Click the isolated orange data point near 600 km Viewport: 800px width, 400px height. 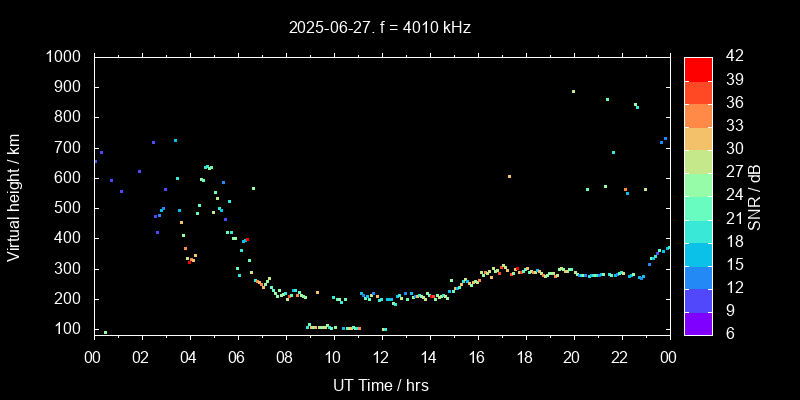pyautogui.click(x=509, y=176)
